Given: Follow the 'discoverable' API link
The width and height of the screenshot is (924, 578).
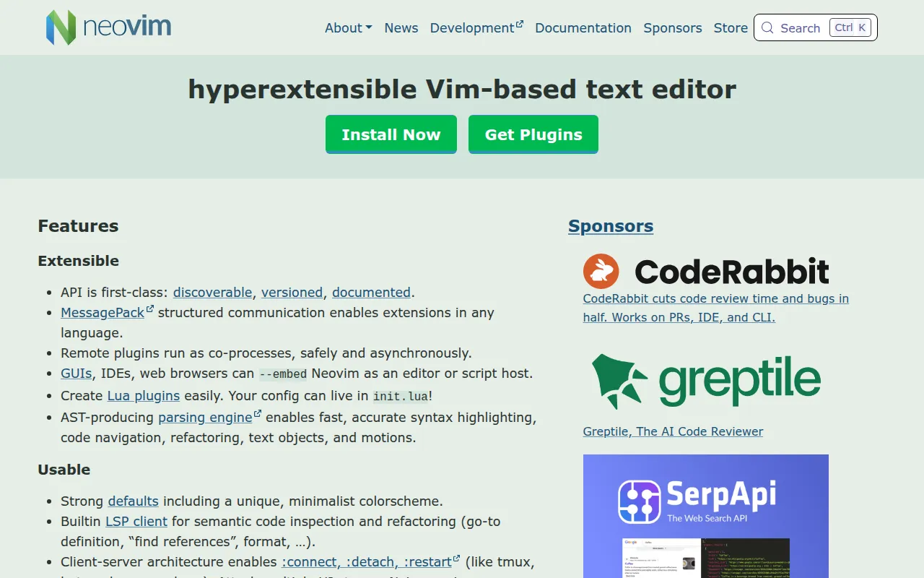Looking at the screenshot, I should click(x=213, y=293).
